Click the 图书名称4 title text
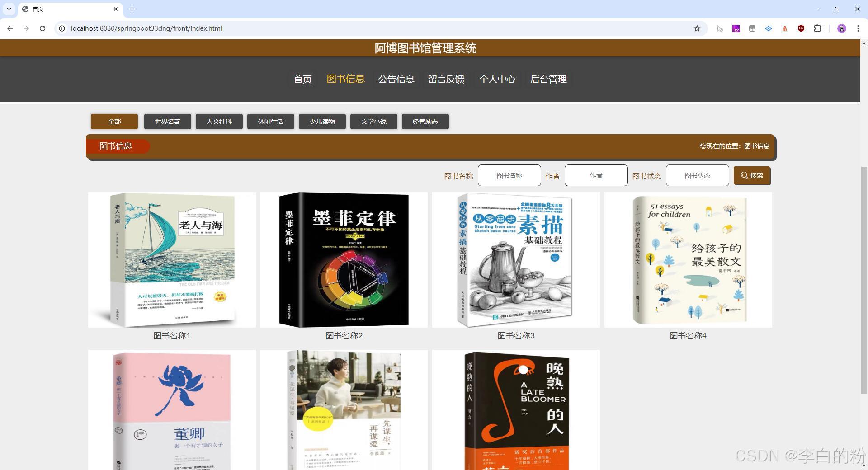Viewport: 868px width, 470px height. coord(688,336)
